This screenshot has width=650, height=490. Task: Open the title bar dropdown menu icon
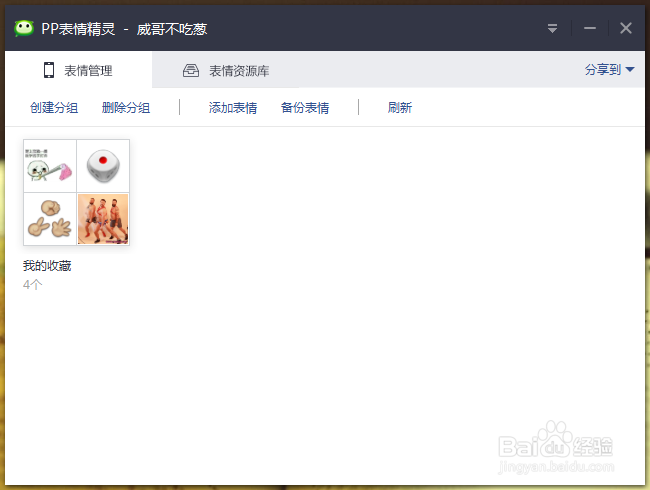pyautogui.click(x=552, y=28)
